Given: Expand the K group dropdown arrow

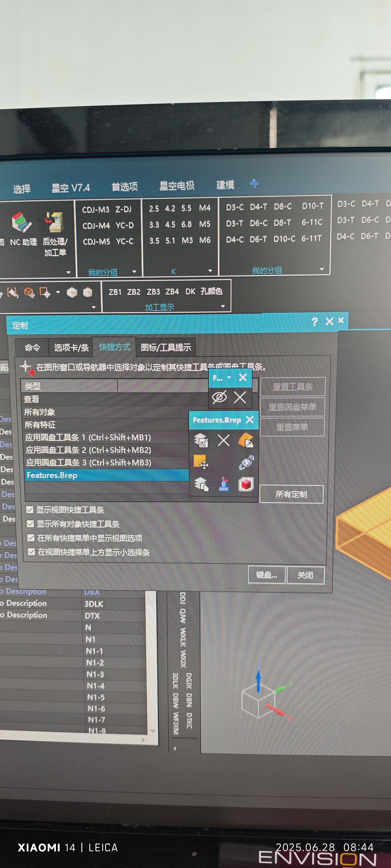Looking at the screenshot, I should pyautogui.click(x=210, y=271).
